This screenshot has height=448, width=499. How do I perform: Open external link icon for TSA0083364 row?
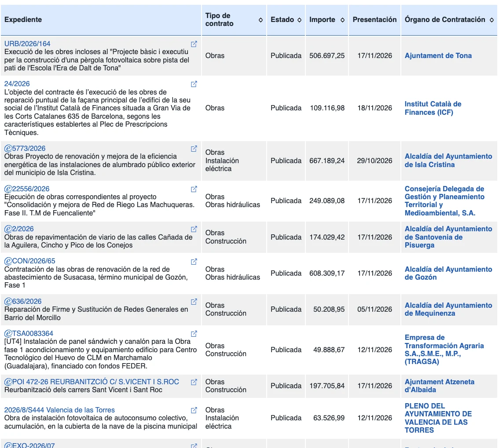click(x=194, y=334)
